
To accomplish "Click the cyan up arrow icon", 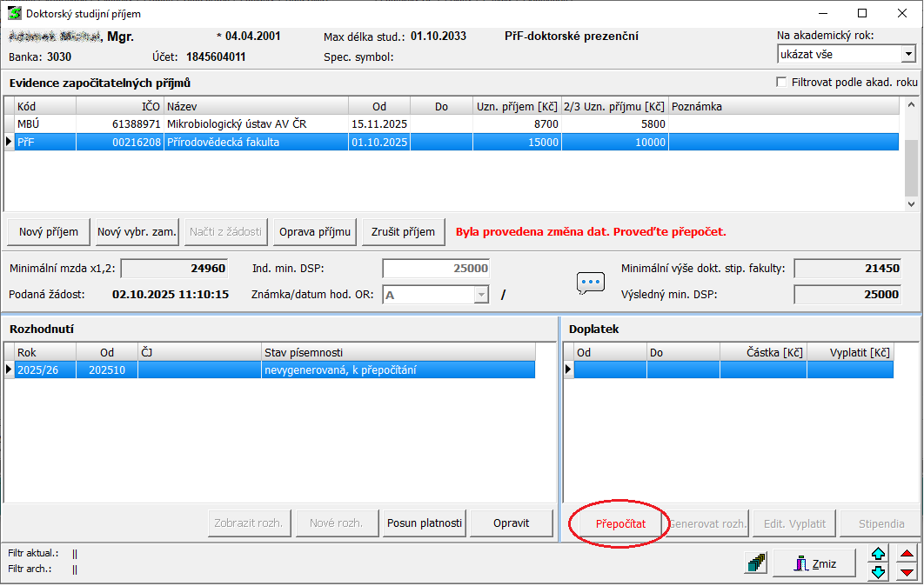I will (x=879, y=554).
